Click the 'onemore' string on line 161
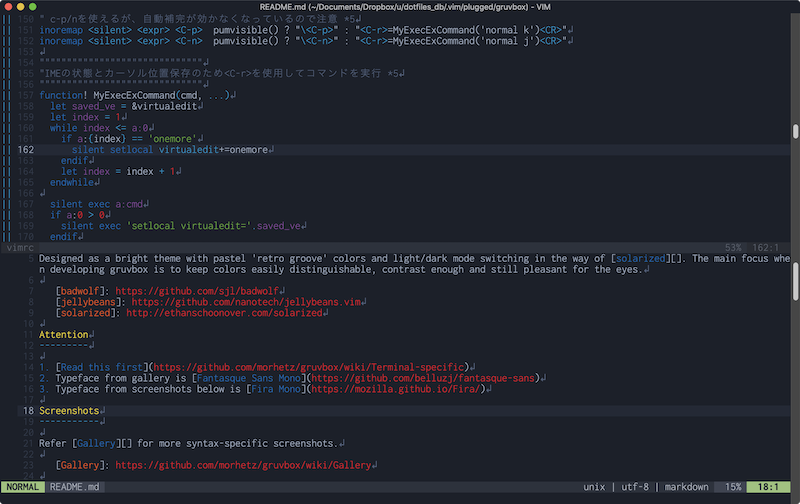This screenshot has width=800, height=504. (172, 139)
